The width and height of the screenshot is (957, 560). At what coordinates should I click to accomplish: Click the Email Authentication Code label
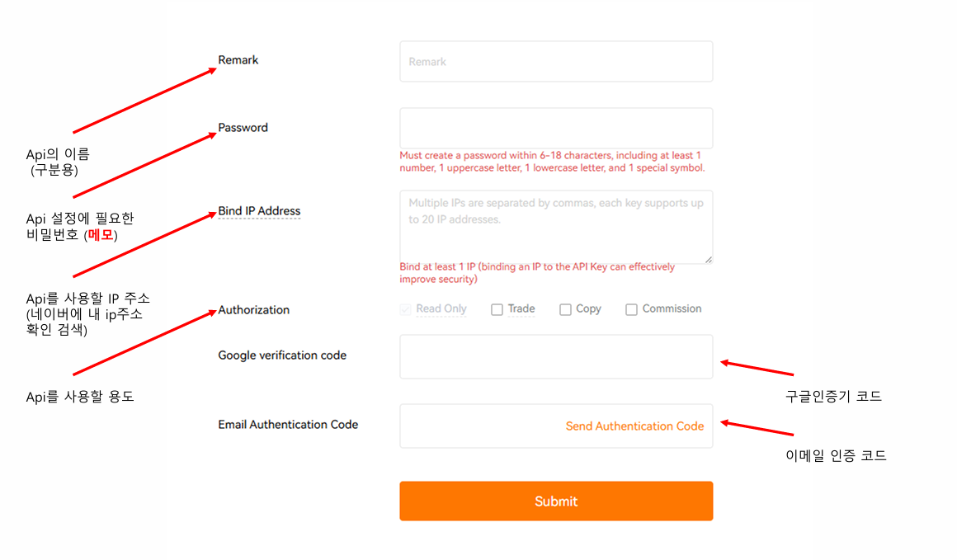point(288,425)
